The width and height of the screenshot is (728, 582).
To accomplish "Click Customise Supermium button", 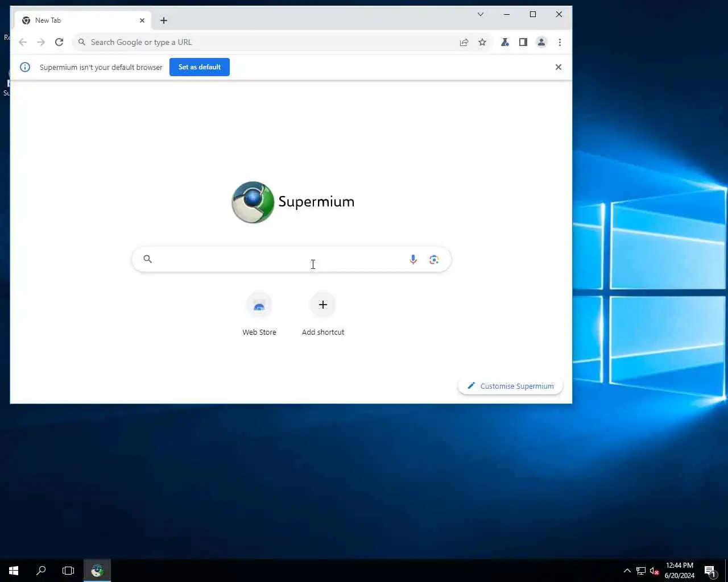I will (510, 386).
